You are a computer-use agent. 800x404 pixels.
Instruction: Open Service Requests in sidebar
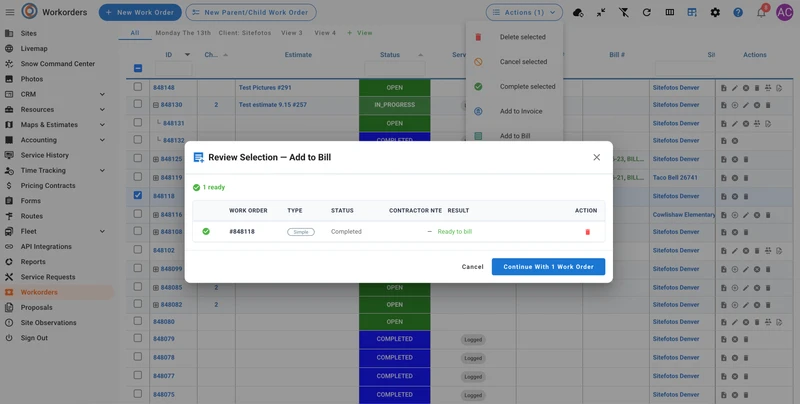click(48, 277)
